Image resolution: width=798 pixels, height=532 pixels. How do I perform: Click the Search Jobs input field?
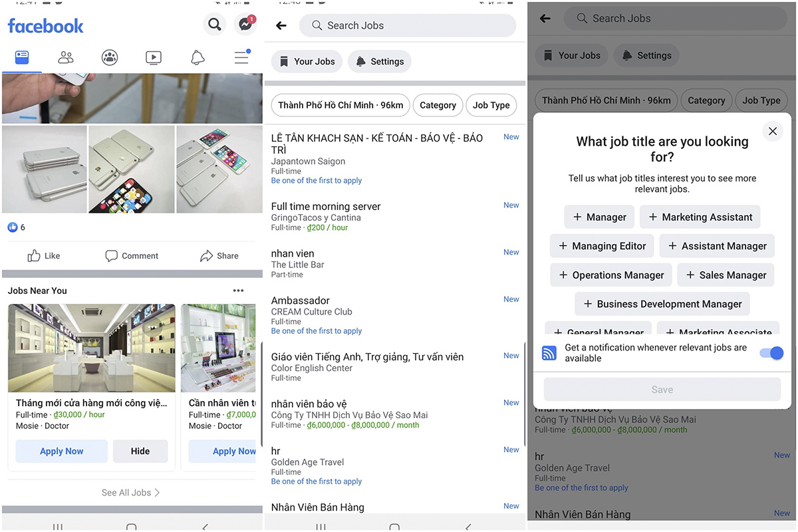[x=408, y=25]
